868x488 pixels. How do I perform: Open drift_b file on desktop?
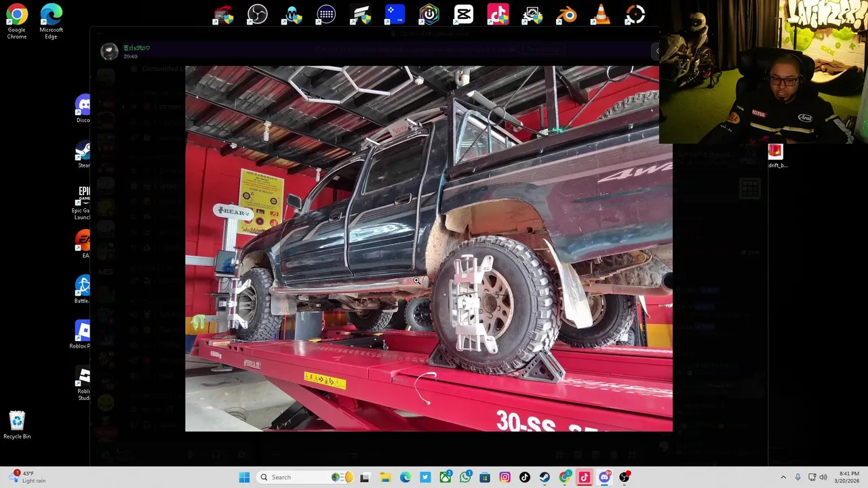tap(776, 155)
